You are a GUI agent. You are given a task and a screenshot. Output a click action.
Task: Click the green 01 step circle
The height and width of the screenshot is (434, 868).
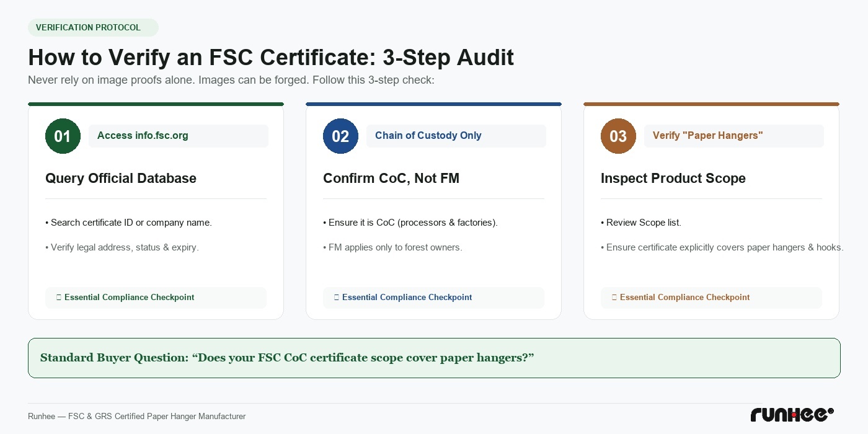[63, 136]
